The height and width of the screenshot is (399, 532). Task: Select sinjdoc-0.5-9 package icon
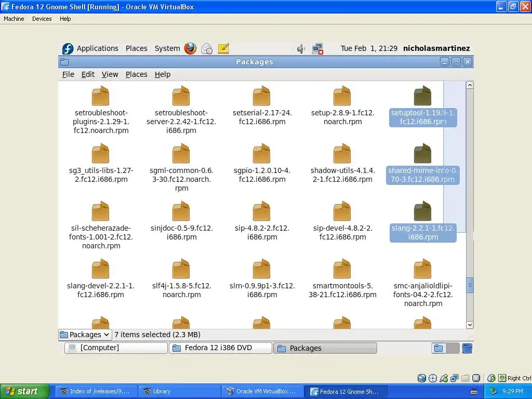[x=181, y=211]
